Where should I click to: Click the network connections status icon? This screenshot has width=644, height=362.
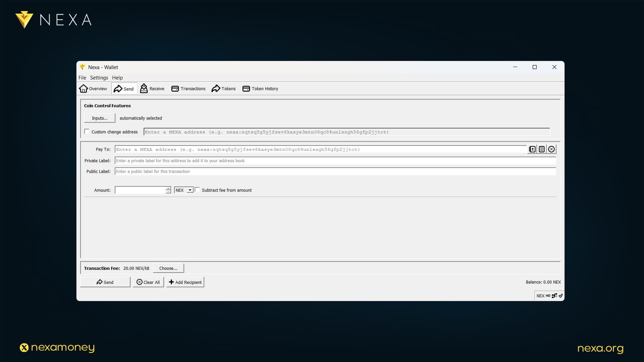[554, 296]
